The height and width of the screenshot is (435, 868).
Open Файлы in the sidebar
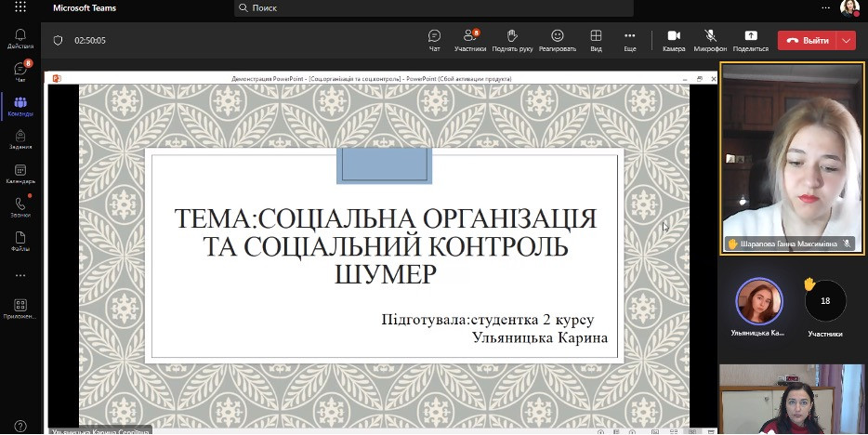20,241
